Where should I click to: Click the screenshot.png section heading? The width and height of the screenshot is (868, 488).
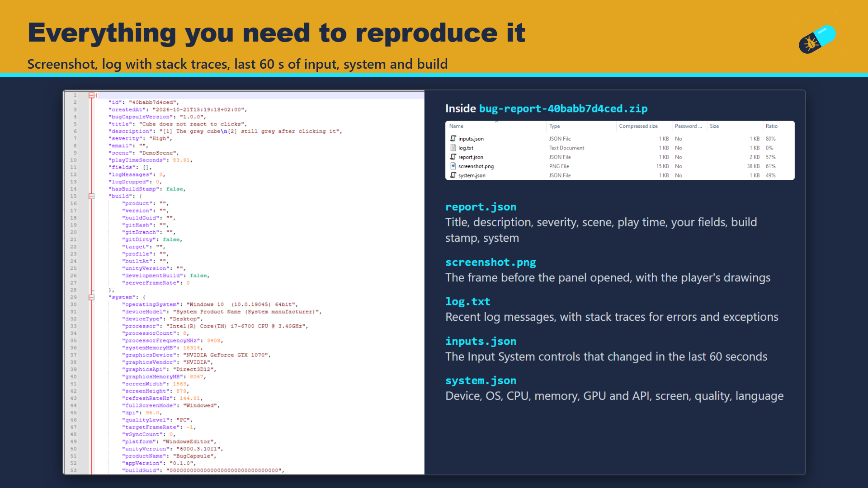(x=491, y=262)
